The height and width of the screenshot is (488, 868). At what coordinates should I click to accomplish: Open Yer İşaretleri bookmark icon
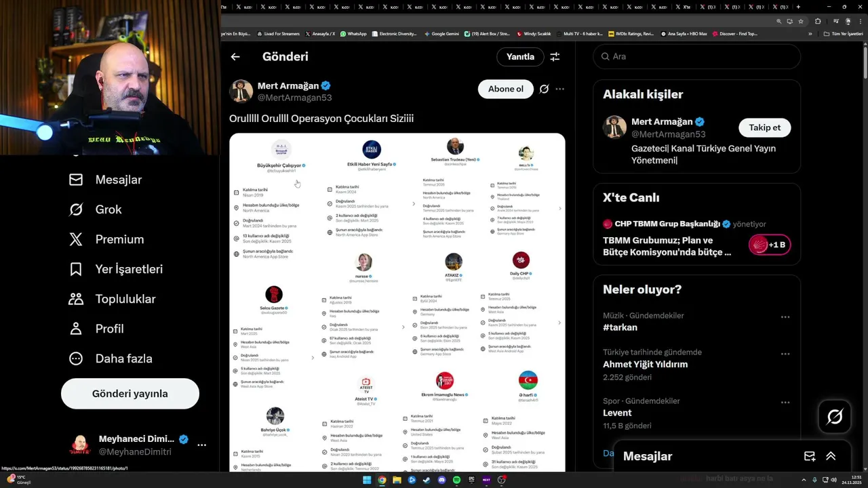coord(76,269)
